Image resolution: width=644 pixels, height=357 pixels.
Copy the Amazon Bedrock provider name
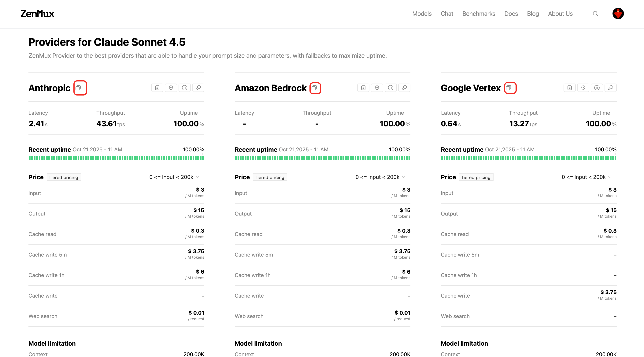pyautogui.click(x=314, y=88)
